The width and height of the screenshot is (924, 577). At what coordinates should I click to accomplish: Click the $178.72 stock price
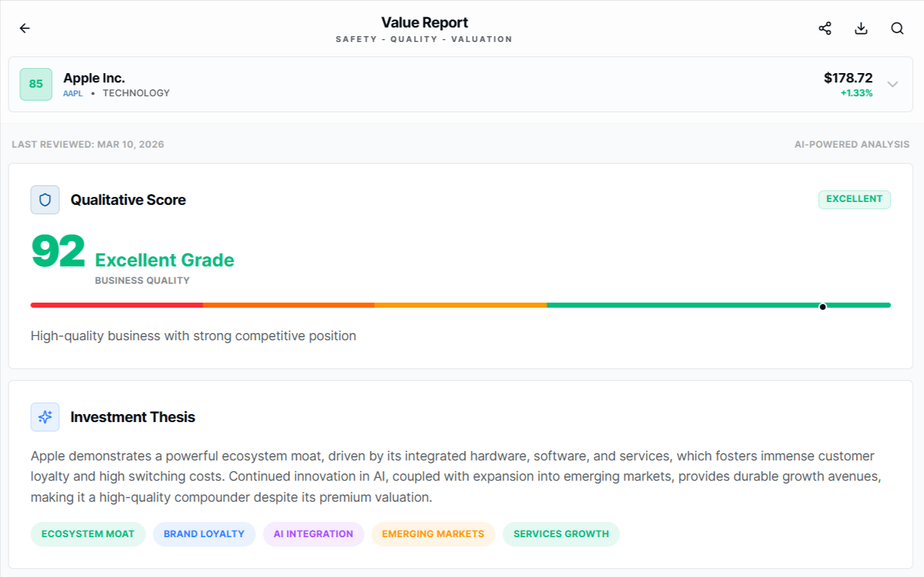(x=848, y=77)
